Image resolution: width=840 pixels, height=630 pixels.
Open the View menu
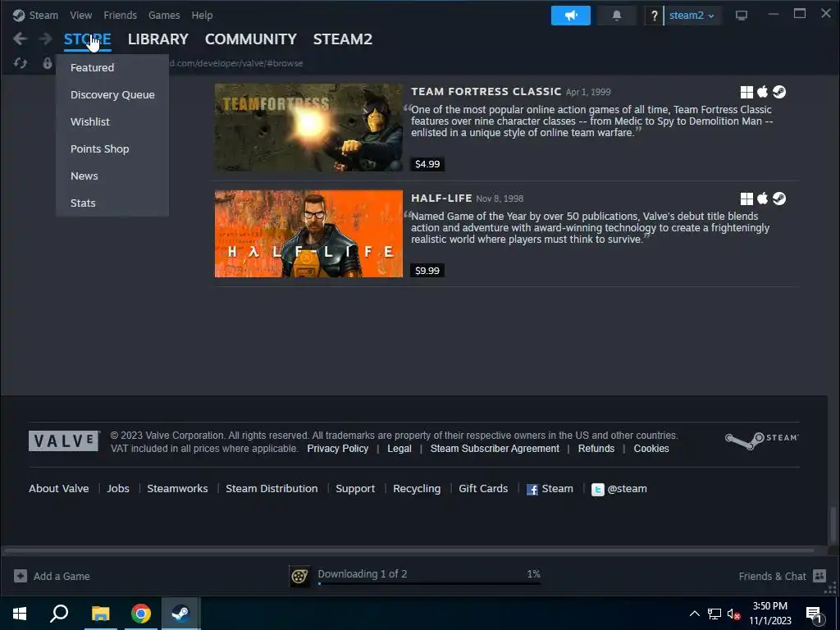pyautogui.click(x=81, y=15)
